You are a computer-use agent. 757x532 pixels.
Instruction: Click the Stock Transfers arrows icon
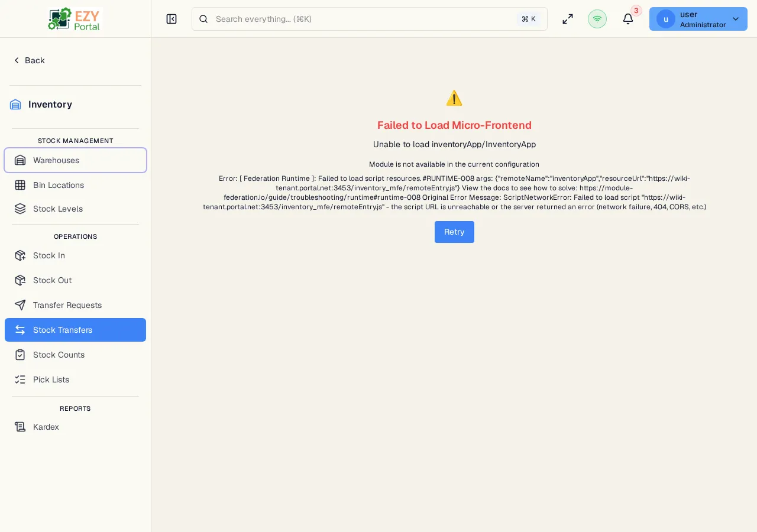(x=20, y=330)
